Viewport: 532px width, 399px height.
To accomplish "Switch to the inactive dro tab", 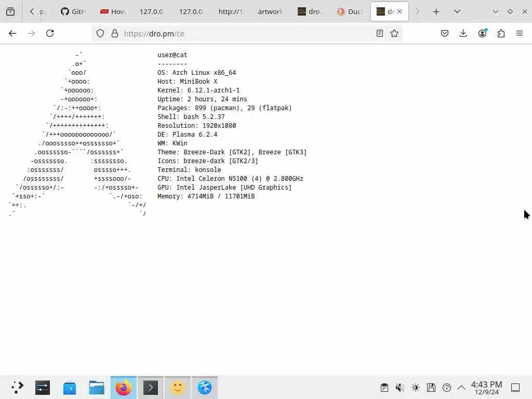I will click(310, 11).
